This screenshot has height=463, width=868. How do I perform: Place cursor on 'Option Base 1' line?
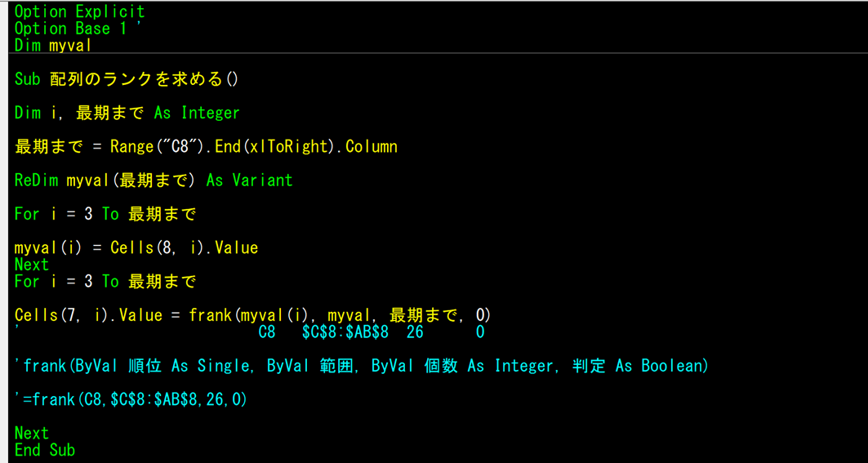pyautogui.click(x=73, y=29)
